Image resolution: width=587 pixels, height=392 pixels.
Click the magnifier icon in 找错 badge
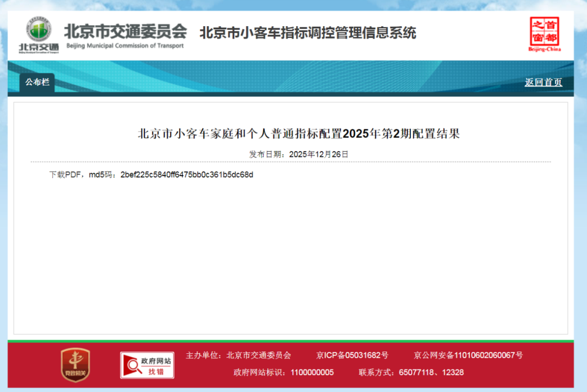tap(132, 366)
